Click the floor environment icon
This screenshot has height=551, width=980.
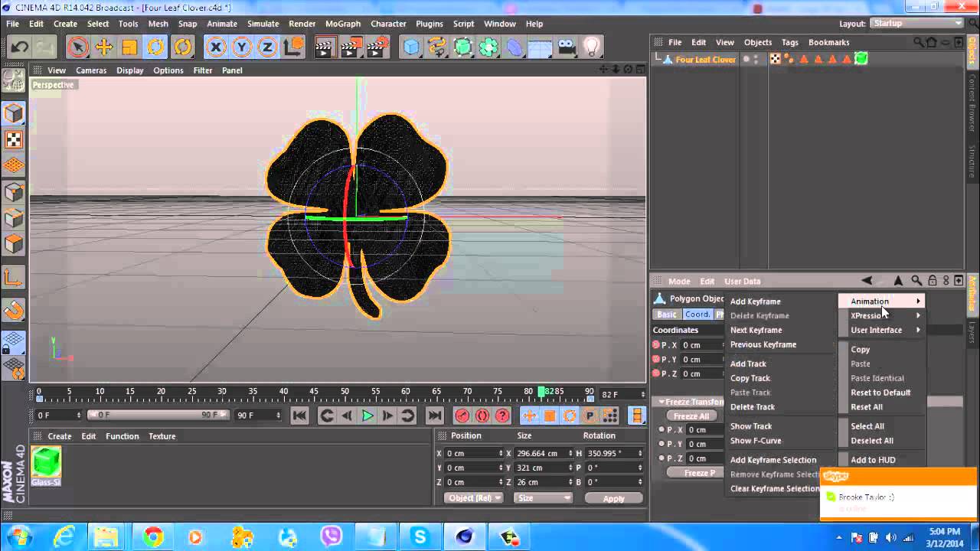(541, 47)
